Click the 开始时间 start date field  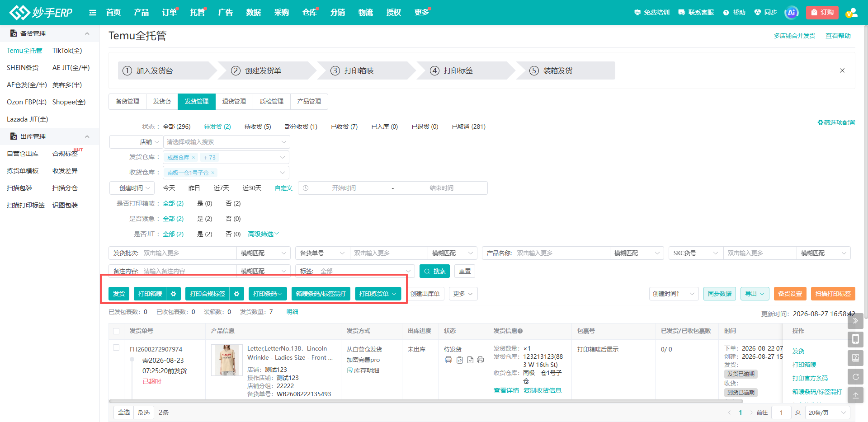[344, 188]
